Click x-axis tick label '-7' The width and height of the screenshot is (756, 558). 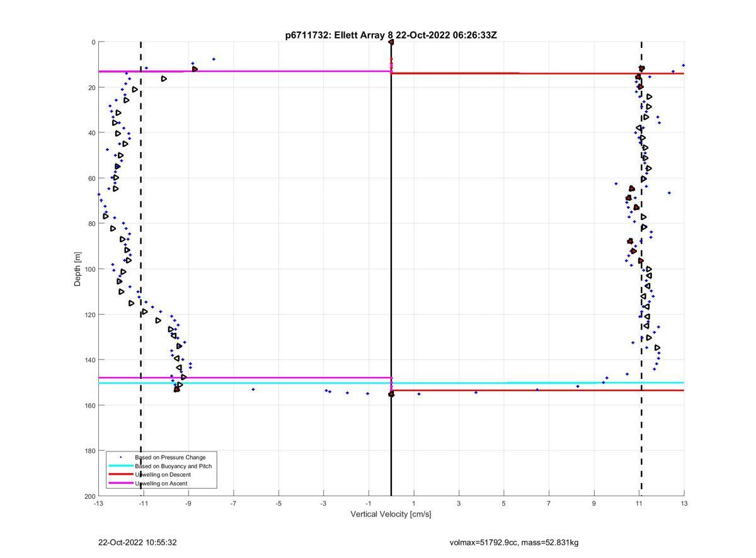pyautogui.click(x=233, y=504)
